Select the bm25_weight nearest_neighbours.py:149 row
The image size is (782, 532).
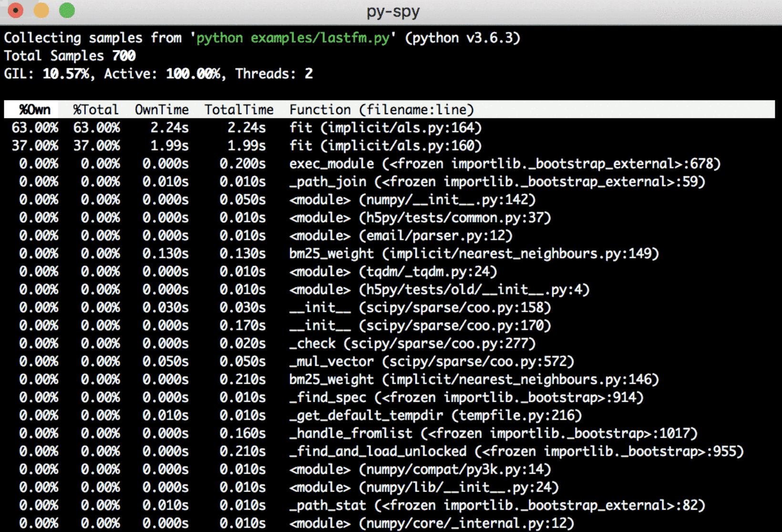(390, 254)
